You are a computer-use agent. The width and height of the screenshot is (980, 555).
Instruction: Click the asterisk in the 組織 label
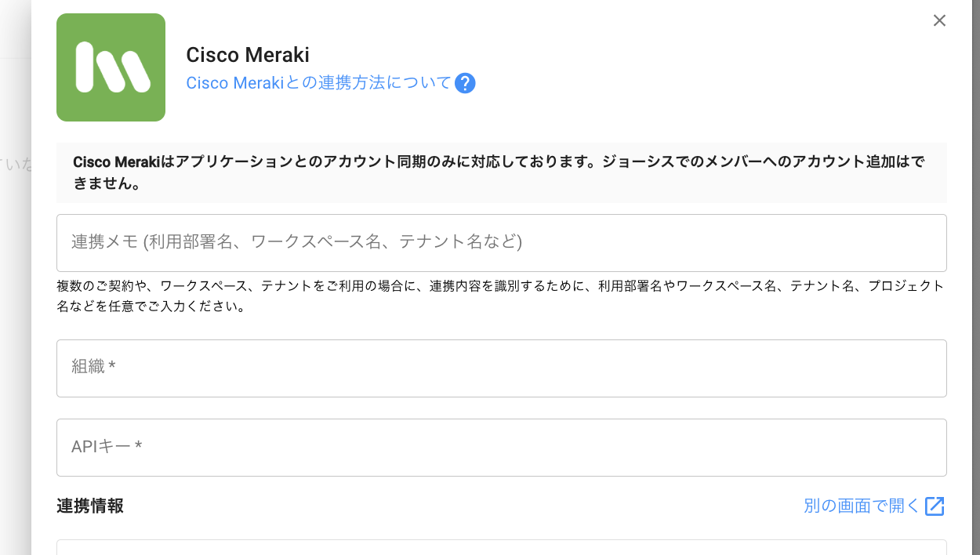(113, 367)
